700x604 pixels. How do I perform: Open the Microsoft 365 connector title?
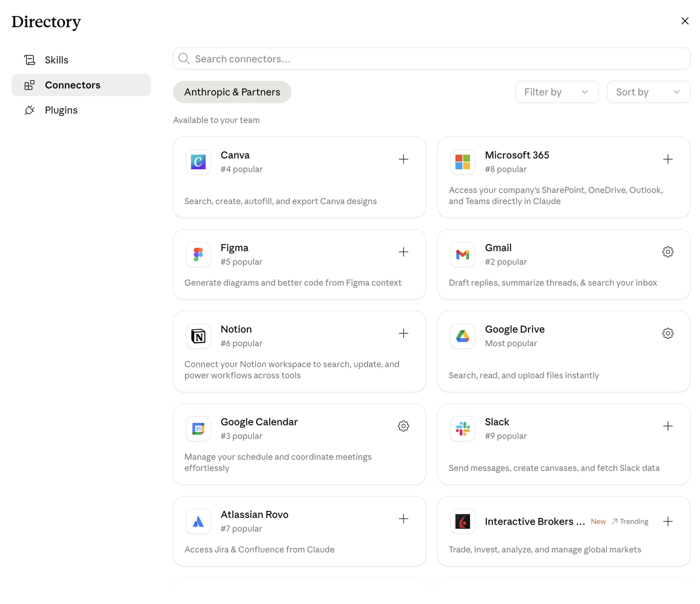coord(517,155)
